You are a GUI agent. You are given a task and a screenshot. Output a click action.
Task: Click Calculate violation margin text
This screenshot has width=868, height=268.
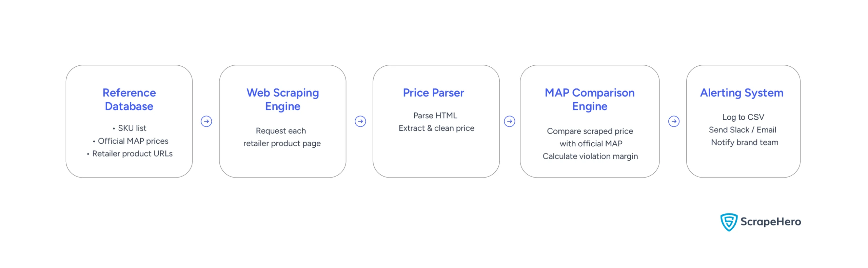coord(590,157)
